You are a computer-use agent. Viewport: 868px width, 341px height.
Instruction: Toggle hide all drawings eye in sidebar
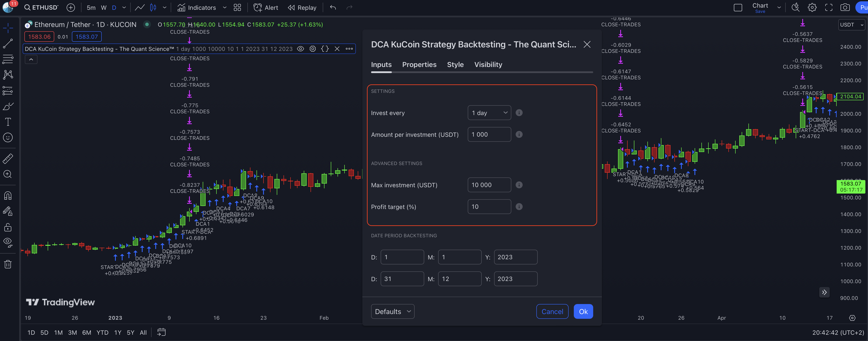click(8, 242)
